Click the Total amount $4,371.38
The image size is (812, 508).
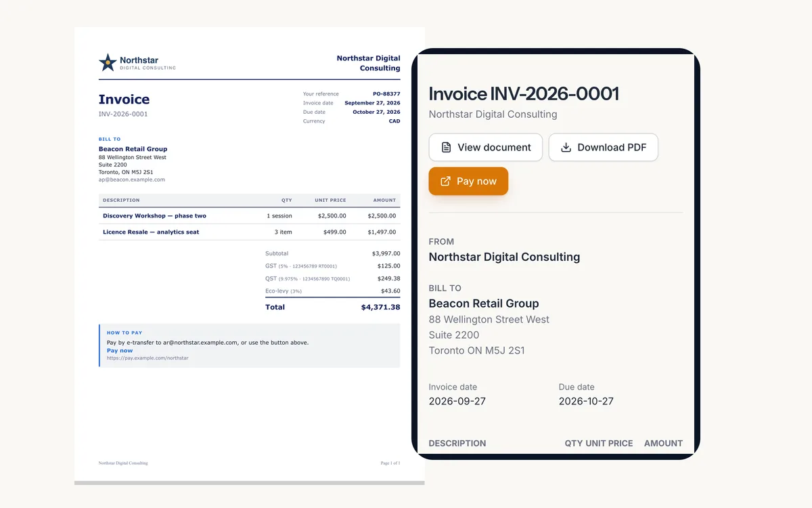pos(380,307)
